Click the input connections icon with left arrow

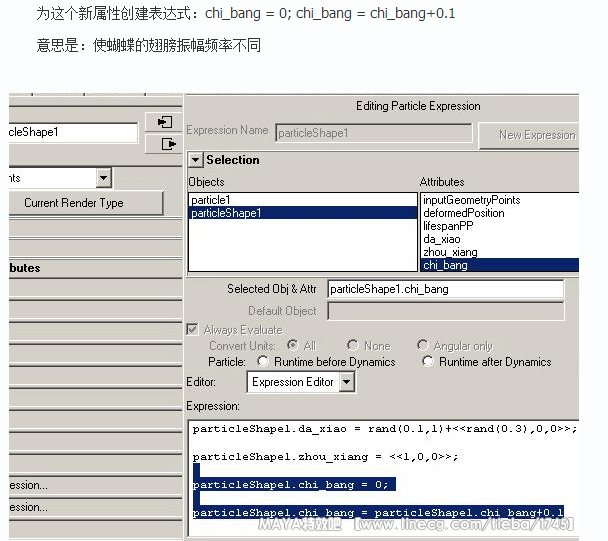(x=161, y=122)
